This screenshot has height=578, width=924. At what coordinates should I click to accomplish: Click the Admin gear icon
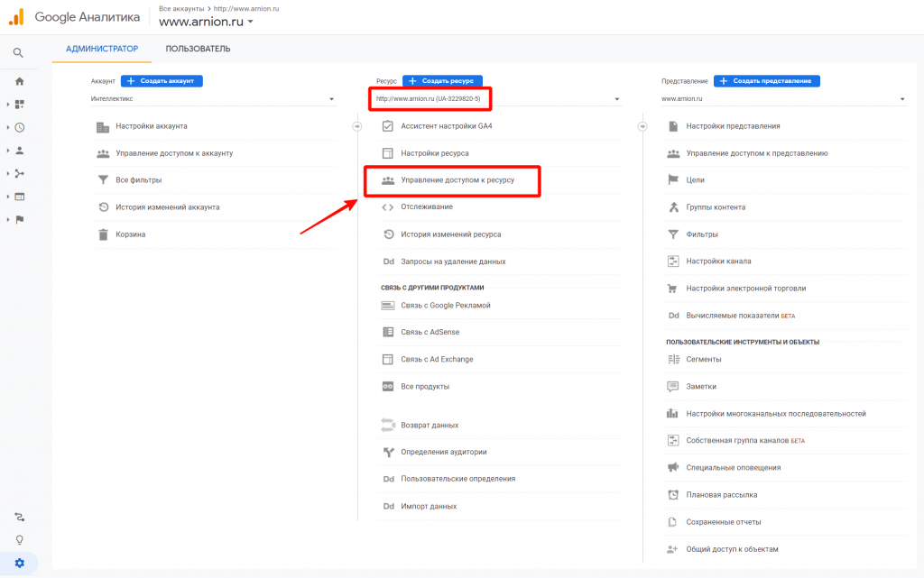click(20, 564)
